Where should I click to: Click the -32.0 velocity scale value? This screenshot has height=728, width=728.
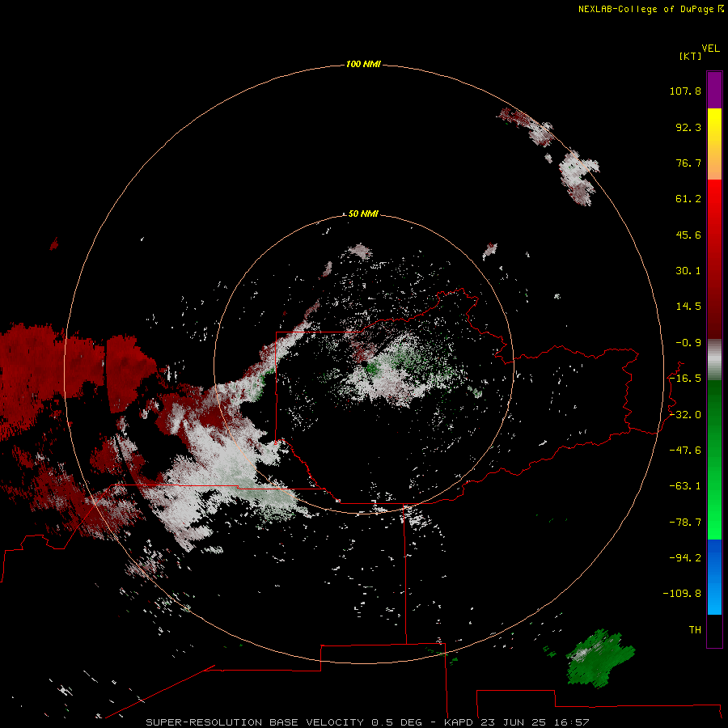(x=685, y=415)
